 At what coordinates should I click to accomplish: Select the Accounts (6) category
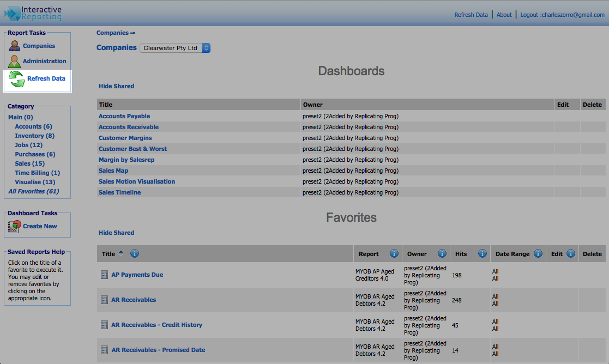(x=33, y=126)
